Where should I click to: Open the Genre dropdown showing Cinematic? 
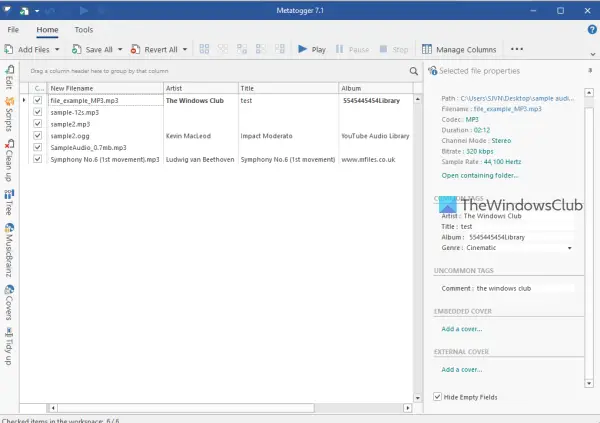pyautogui.click(x=569, y=247)
